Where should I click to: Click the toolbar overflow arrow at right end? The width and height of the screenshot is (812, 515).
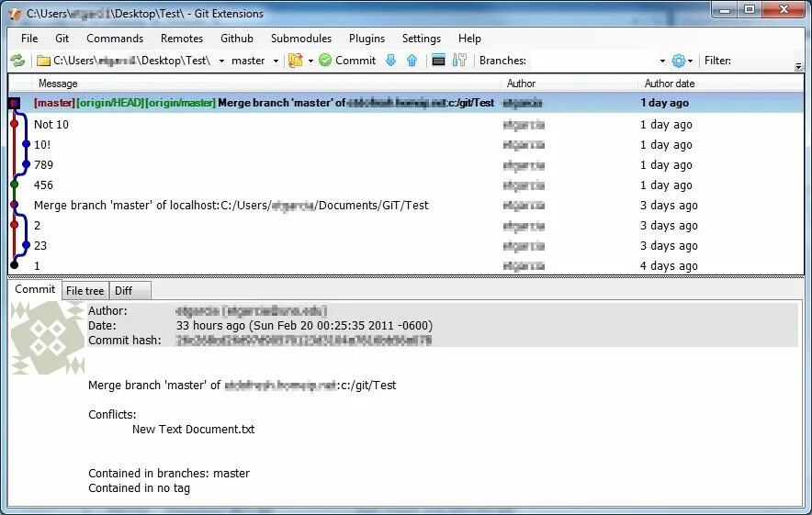pyautogui.click(x=798, y=66)
